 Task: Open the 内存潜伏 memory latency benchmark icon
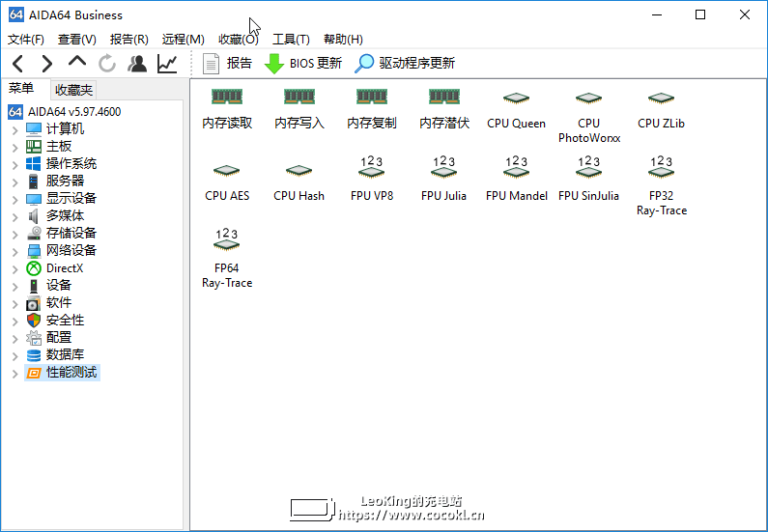[x=444, y=97]
